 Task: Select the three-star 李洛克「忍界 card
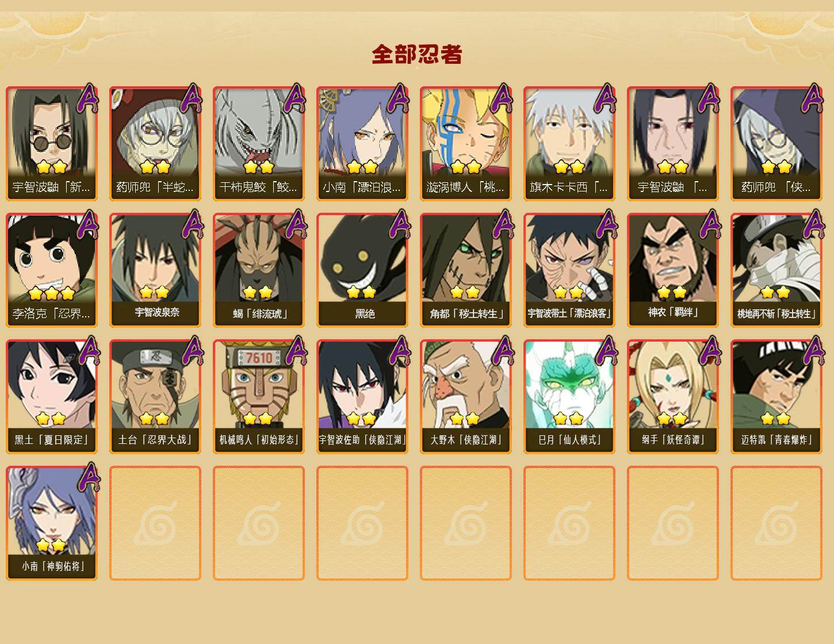(52, 270)
